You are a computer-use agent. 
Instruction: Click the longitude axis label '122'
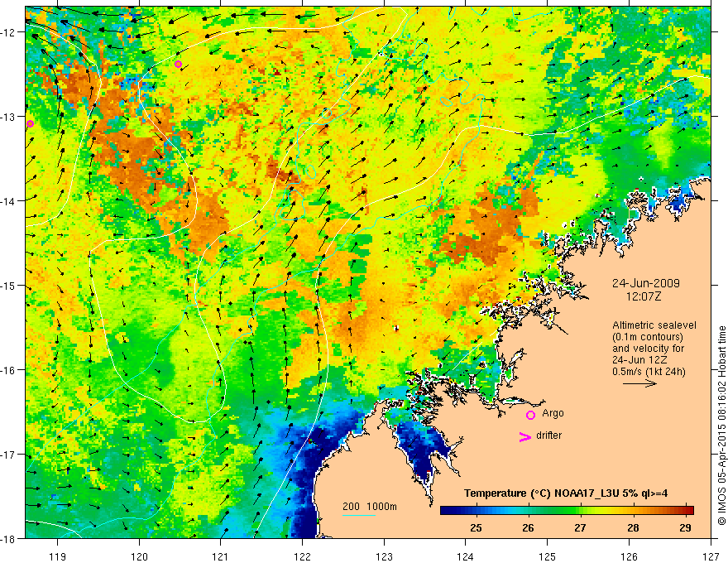pyautogui.click(x=302, y=556)
